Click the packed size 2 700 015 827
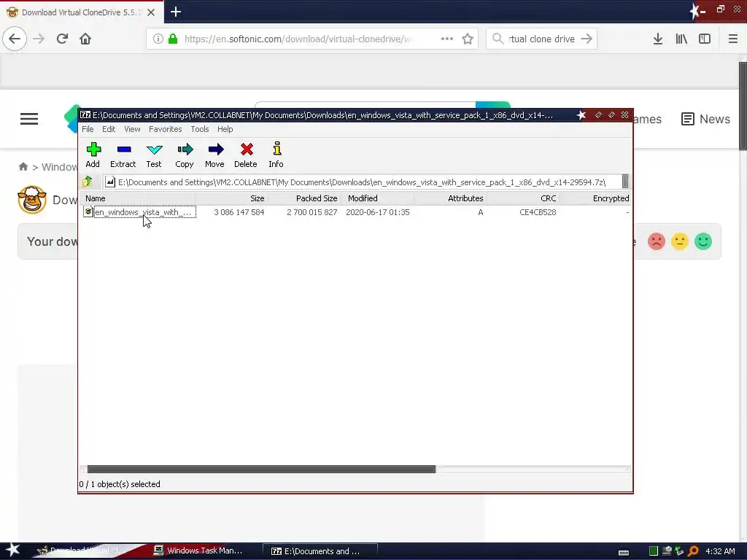 tap(312, 212)
